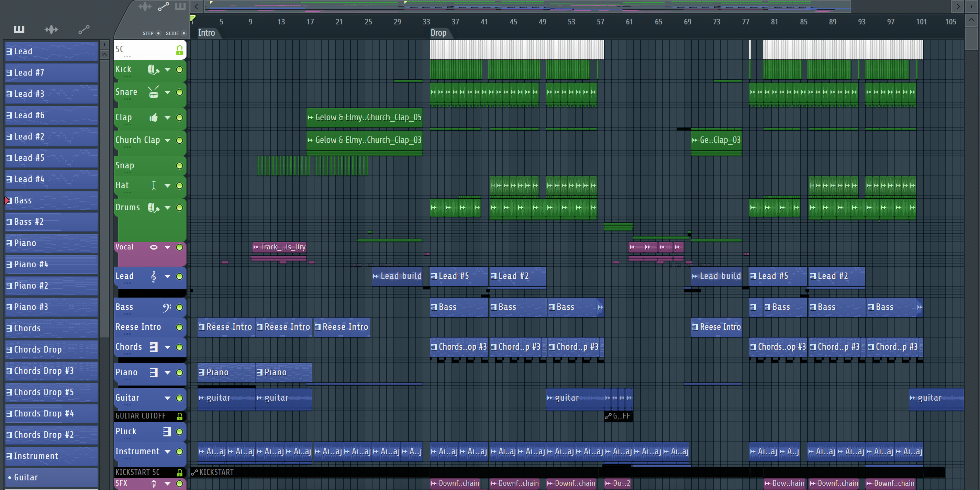Jump to the Drop timeline marker
This screenshot has height=490, width=980.
(x=438, y=33)
